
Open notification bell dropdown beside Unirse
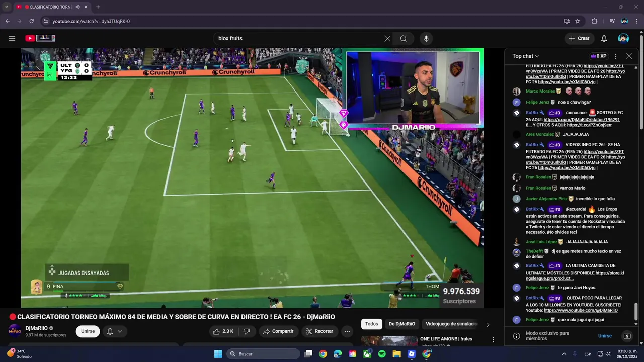point(115,331)
